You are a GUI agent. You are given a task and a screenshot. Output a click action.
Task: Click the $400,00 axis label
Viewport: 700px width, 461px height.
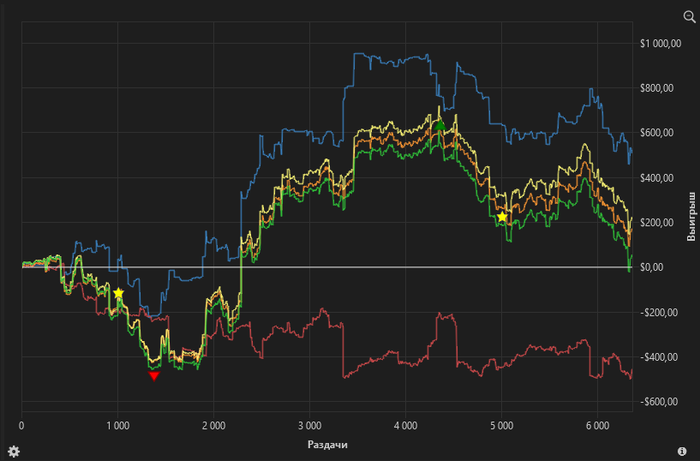657,178
